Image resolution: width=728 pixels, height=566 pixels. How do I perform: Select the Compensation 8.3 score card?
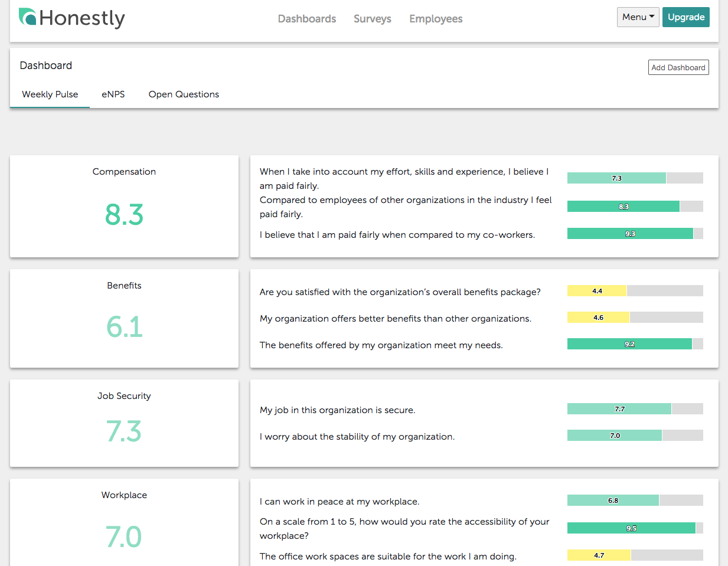pyautogui.click(x=124, y=206)
